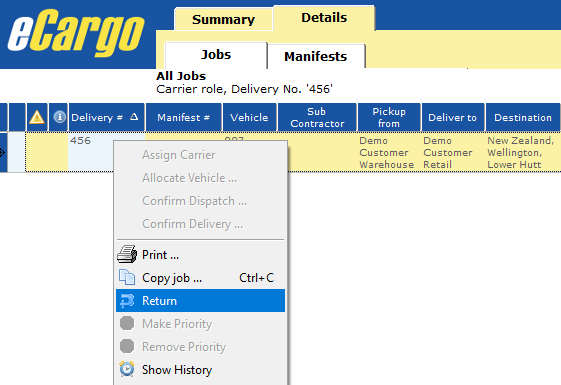This screenshot has width=561, height=385.
Task: Open the Manifests sub-tab
Action: coord(316,57)
